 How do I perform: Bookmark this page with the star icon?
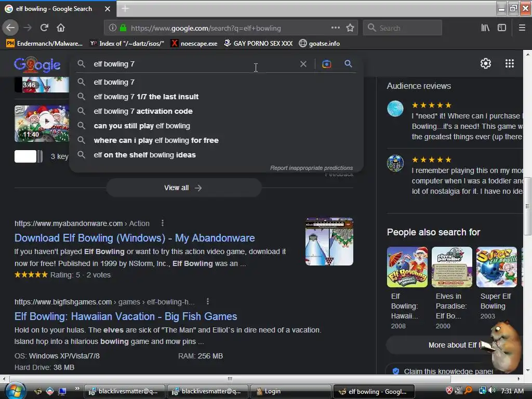(x=350, y=28)
